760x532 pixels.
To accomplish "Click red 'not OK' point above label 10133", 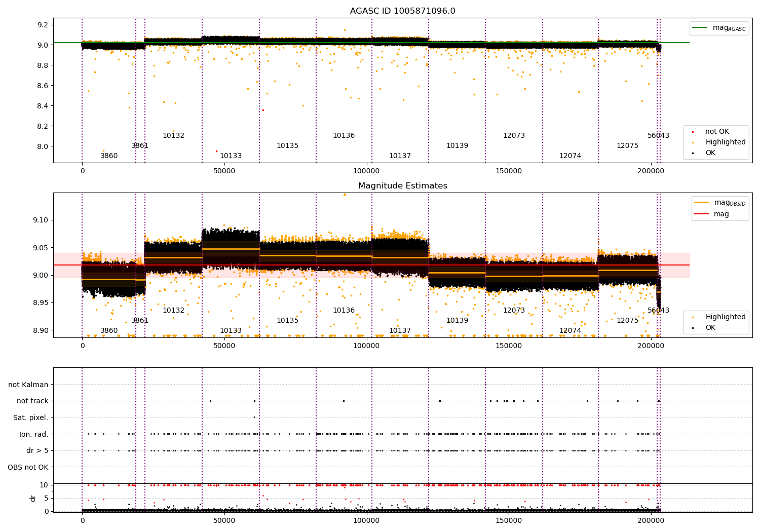I will coord(216,151).
